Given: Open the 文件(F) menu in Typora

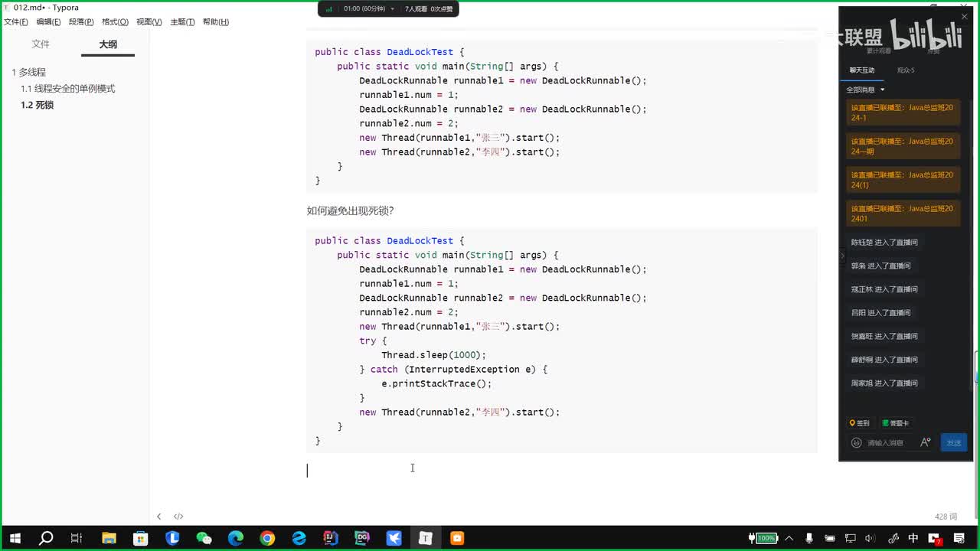Looking at the screenshot, I should point(16,22).
